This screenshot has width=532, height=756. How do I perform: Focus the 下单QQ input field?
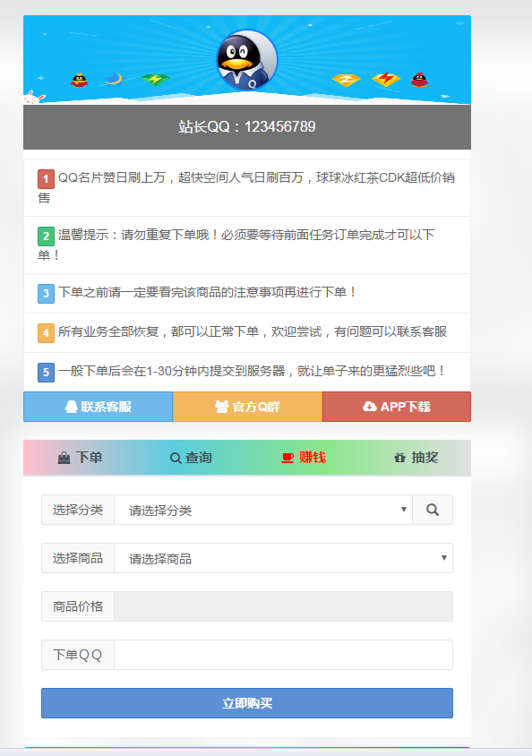tap(283, 654)
